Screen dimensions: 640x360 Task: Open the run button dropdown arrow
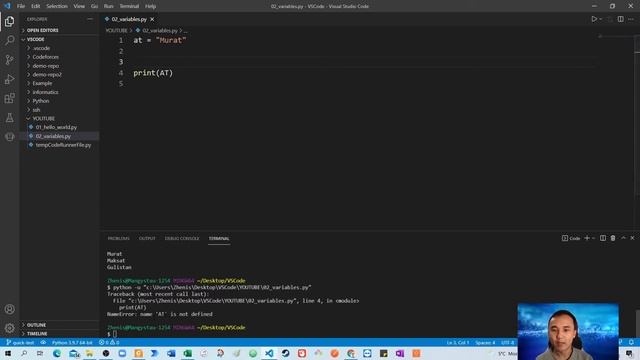click(600, 19)
